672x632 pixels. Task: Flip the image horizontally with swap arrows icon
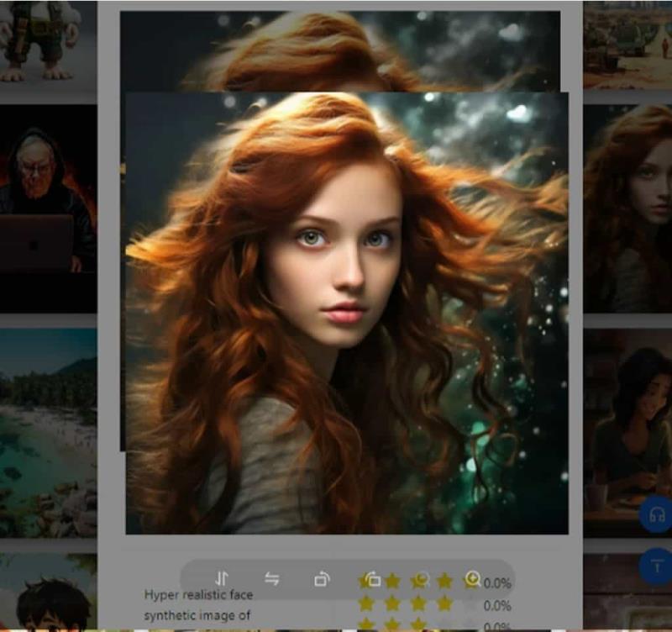click(272, 579)
